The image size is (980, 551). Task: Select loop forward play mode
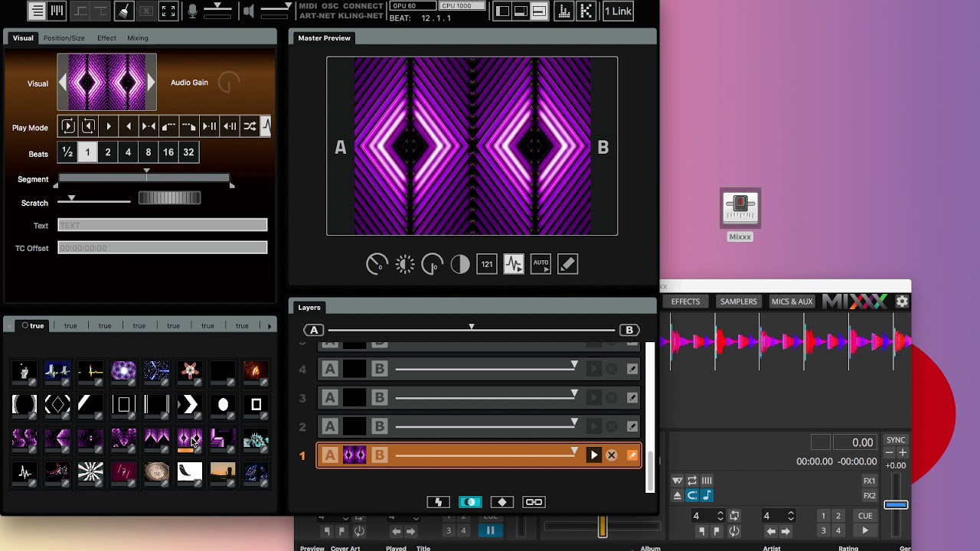(67, 126)
